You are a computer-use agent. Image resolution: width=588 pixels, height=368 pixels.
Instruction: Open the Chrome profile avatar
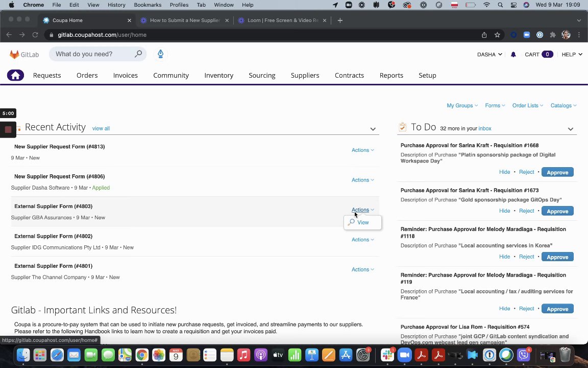(x=566, y=35)
